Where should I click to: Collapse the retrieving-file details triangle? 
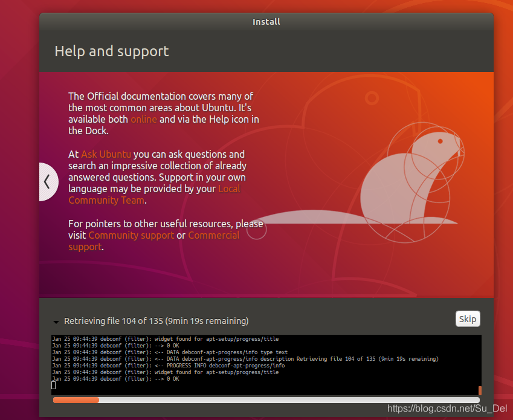(x=56, y=321)
